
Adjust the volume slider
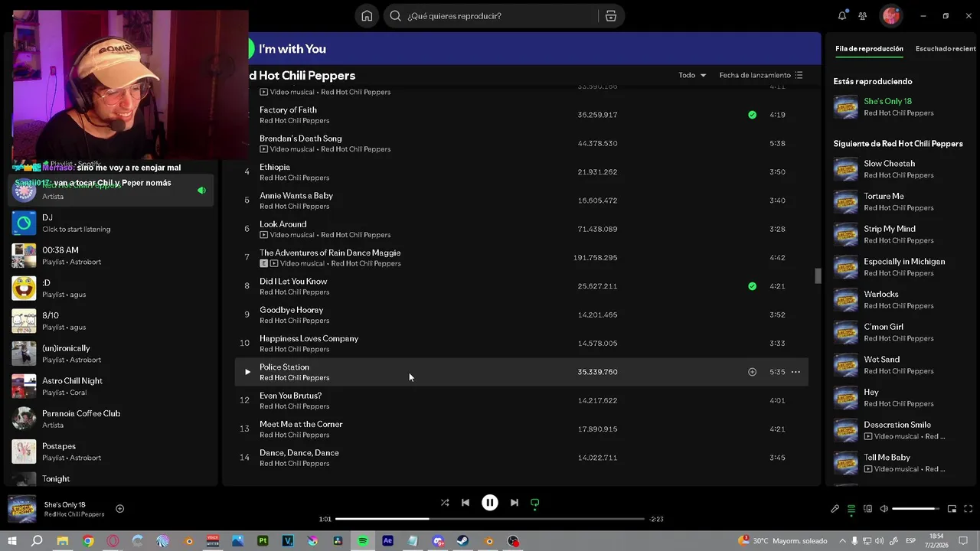[x=916, y=509]
